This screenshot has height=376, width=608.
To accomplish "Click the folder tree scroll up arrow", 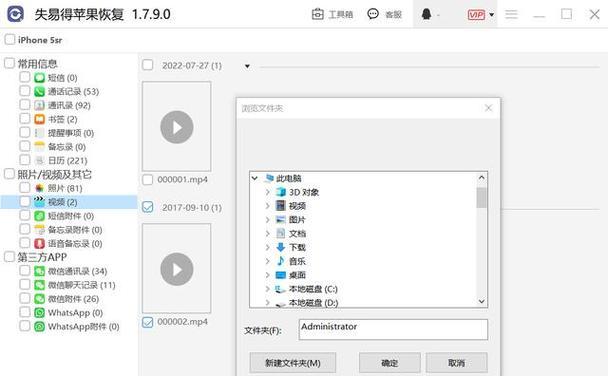I will click(x=482, y=178).
